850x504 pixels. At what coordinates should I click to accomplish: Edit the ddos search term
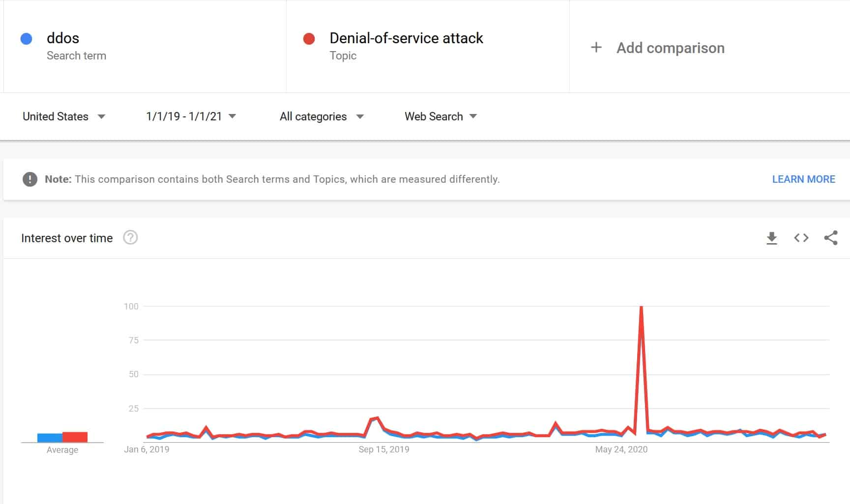(x=63, y=38)
